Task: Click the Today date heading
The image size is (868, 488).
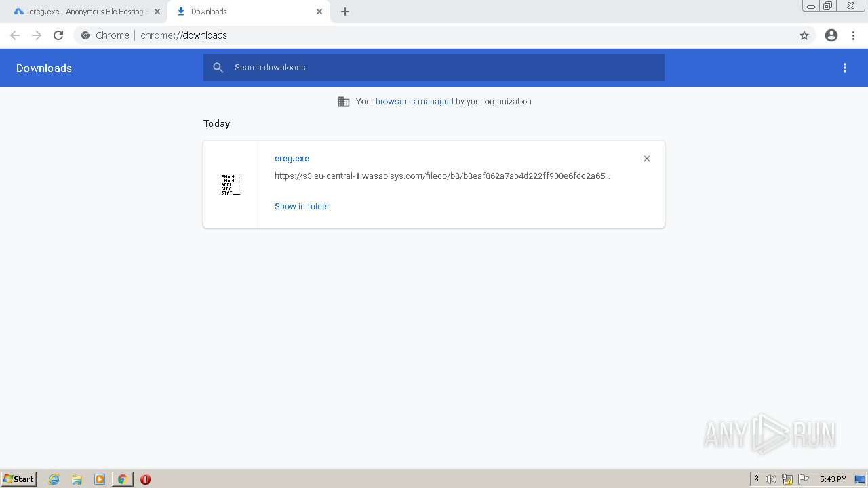Action: coord(217,123)
